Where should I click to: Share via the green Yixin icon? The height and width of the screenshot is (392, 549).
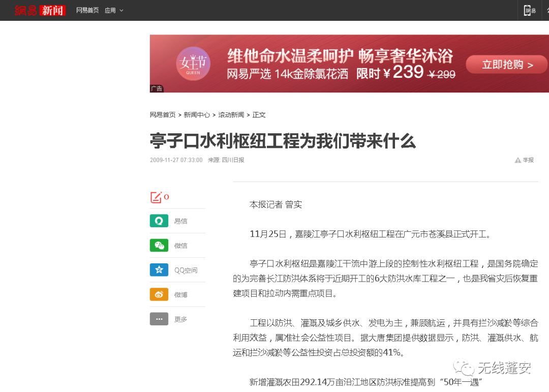click(x=159, y=221)
